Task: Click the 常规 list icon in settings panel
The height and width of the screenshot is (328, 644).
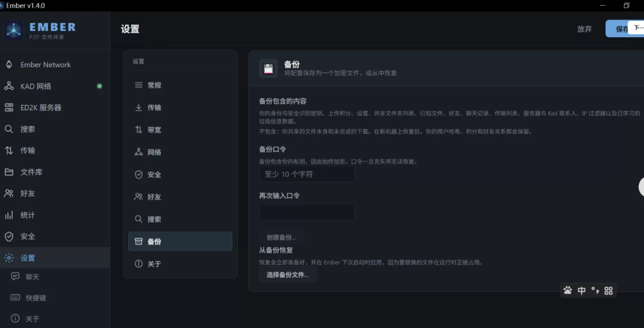Action: 139,85
